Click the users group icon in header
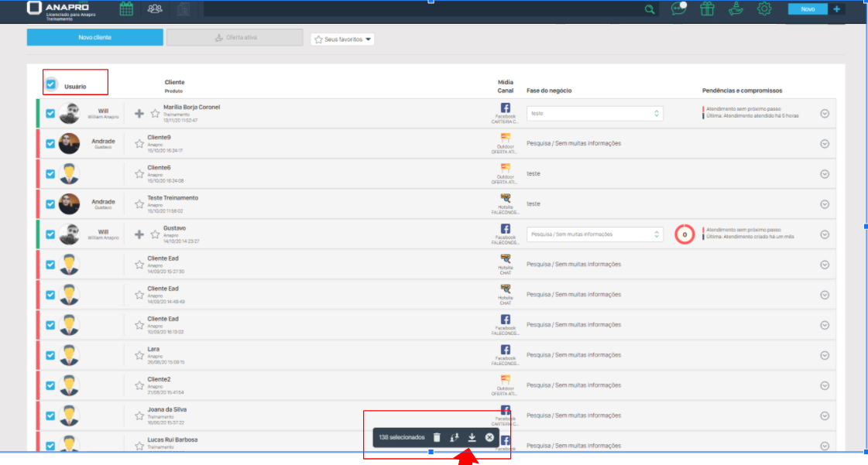This screenshot has width=868, height=465. [x=155, y=9]
